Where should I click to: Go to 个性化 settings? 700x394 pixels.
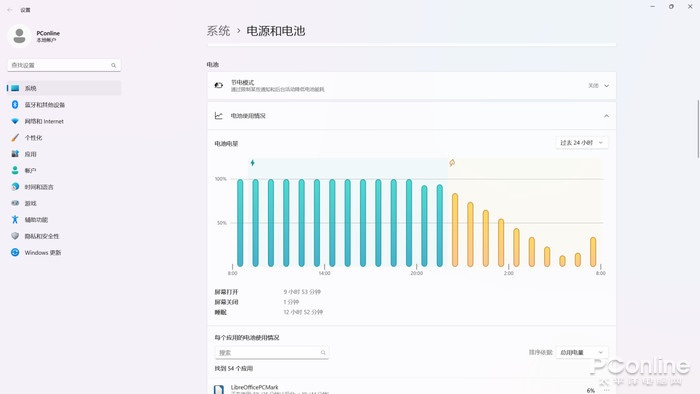pos(64,137)
